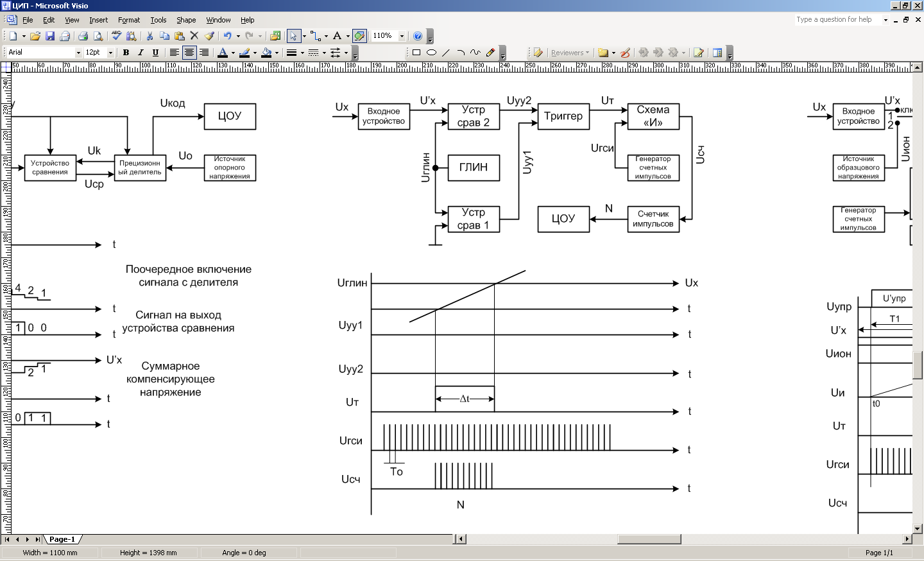Click the Undo arrow icon

point(227,36)
